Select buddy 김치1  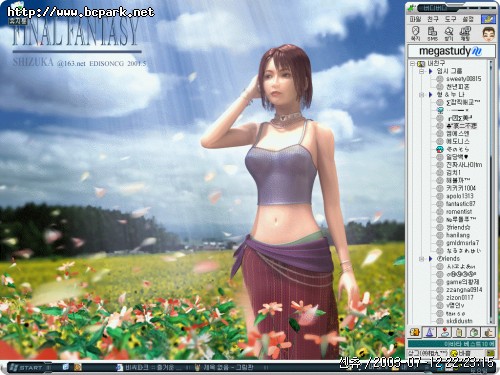tap(453, 173)
